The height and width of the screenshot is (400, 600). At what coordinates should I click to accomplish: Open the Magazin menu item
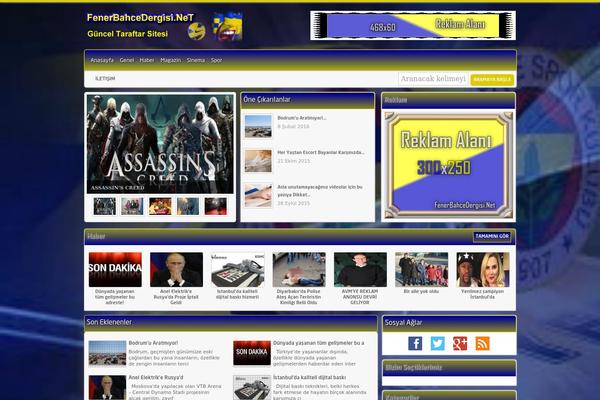[x=171, y=60]
